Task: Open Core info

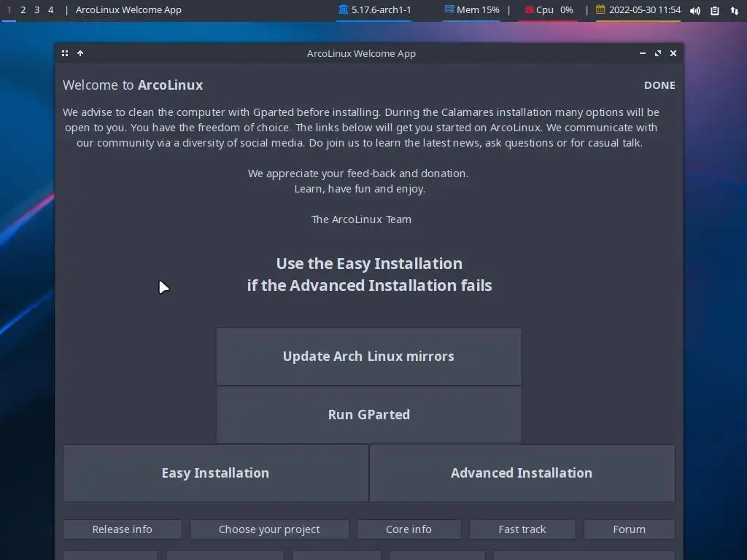Action: 409,529
